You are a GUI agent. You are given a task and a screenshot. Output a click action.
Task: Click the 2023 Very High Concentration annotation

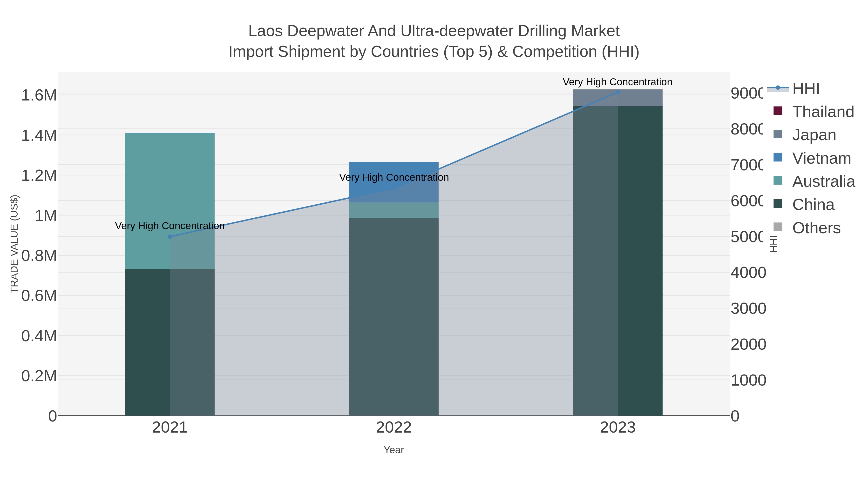pyautogui.click(x=618, y=82)
